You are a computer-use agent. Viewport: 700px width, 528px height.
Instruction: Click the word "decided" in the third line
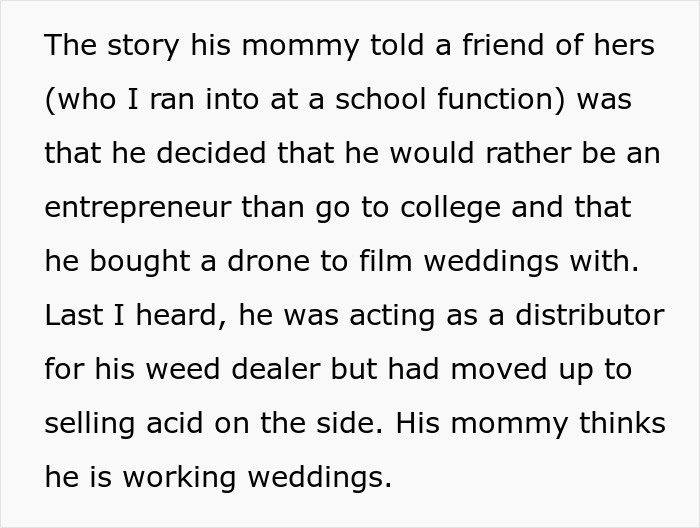pos(211,153)
